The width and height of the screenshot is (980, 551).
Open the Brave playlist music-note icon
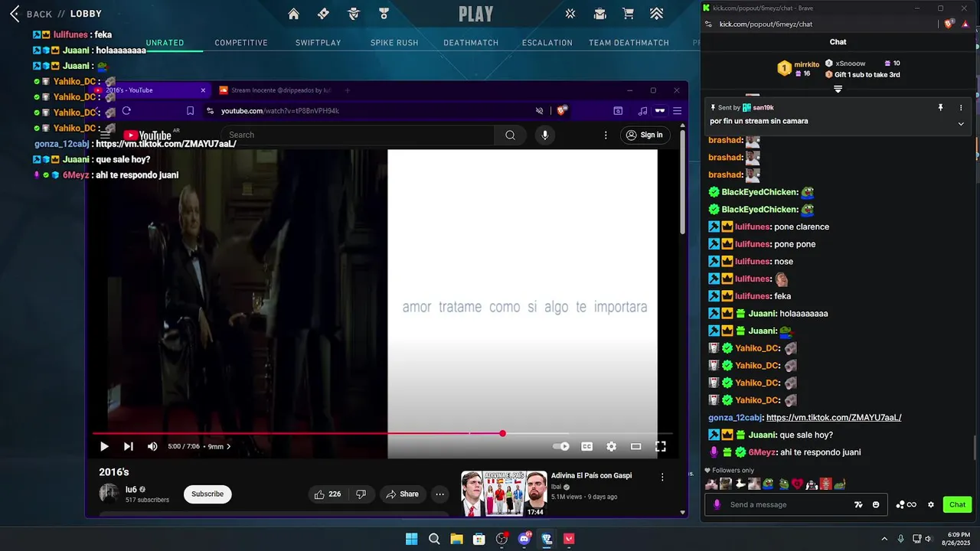click(x=642, y=111)
